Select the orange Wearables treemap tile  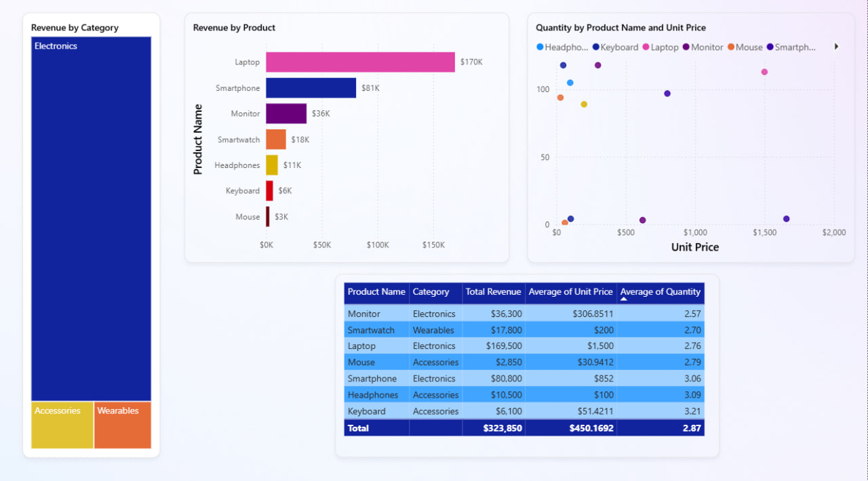pos(122,425)
